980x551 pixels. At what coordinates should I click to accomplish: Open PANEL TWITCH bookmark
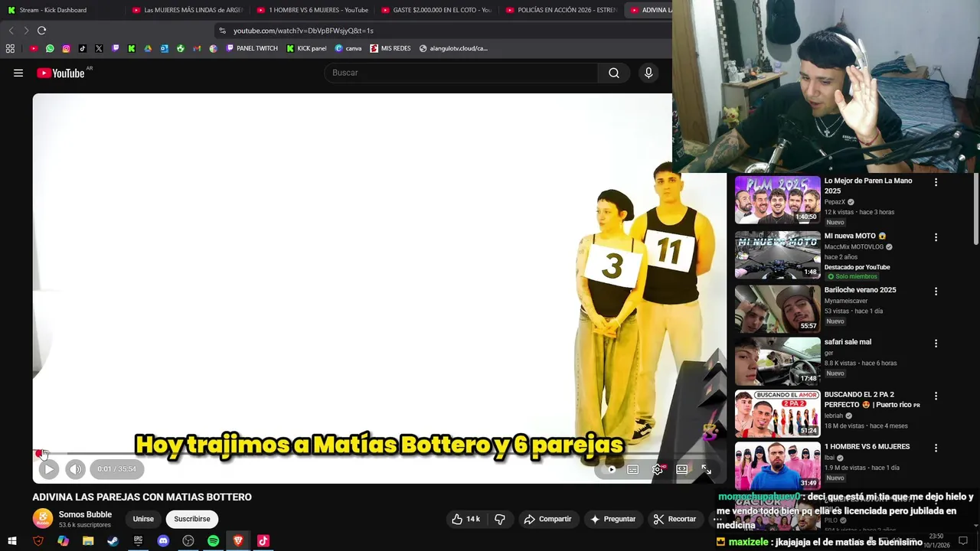pos(252,48)
